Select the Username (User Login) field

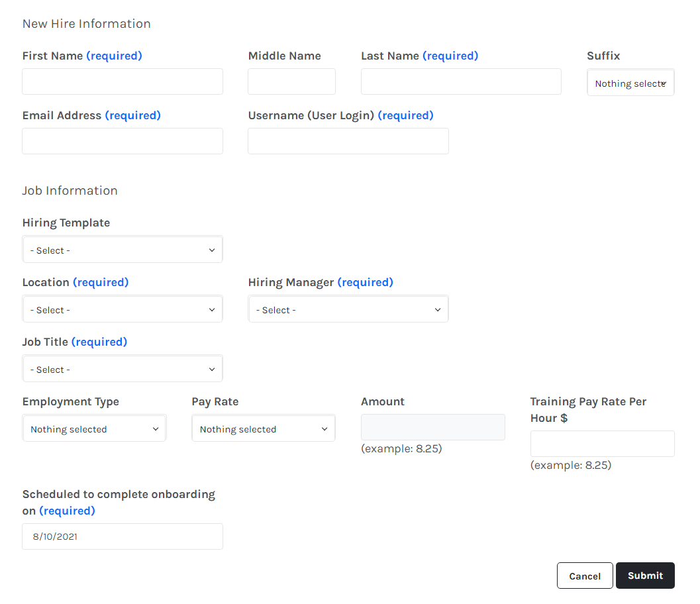tap(348, 141)
